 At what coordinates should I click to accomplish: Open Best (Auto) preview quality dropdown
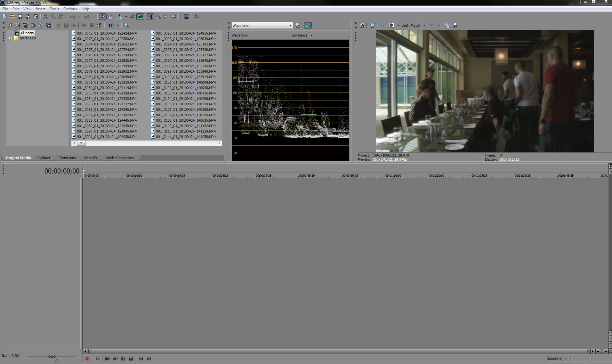click(413, 25)
